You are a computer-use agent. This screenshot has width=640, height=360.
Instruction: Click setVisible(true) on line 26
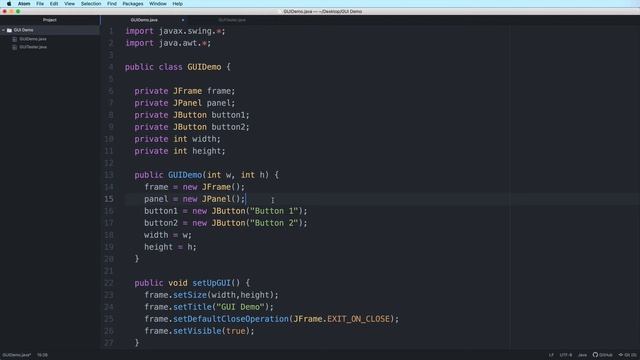tap(211, 331)
